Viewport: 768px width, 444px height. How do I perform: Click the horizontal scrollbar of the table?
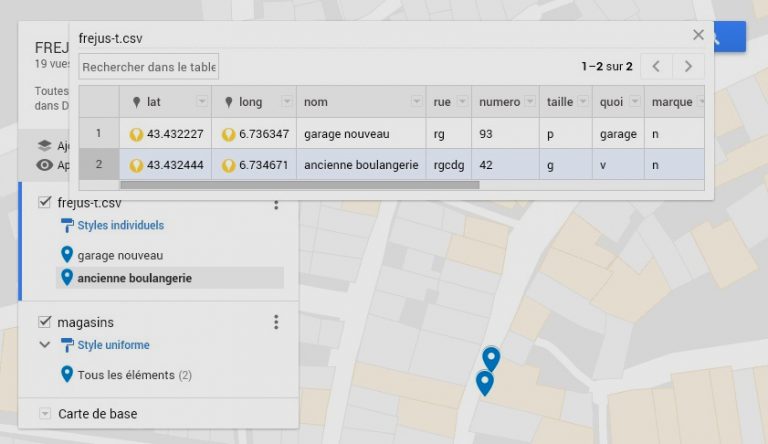[x=300, y=185]
